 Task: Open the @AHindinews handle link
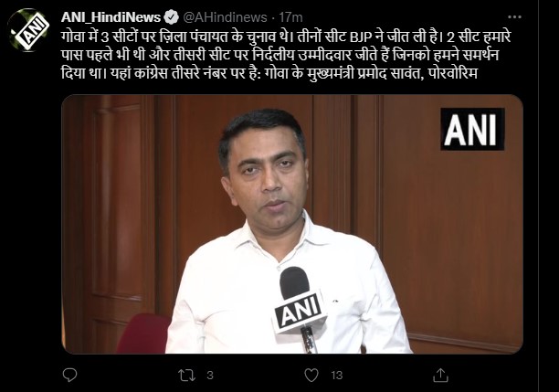(x=225, y=17)
